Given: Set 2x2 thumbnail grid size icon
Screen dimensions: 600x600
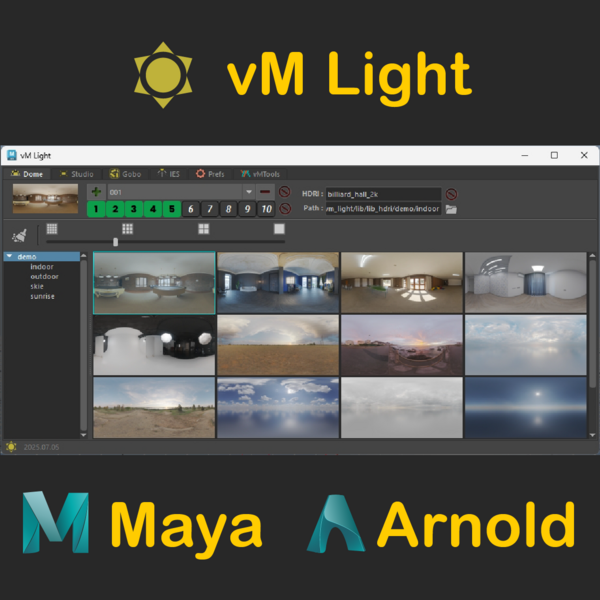Looking at the screenshot, I should [x=204, y=229].
